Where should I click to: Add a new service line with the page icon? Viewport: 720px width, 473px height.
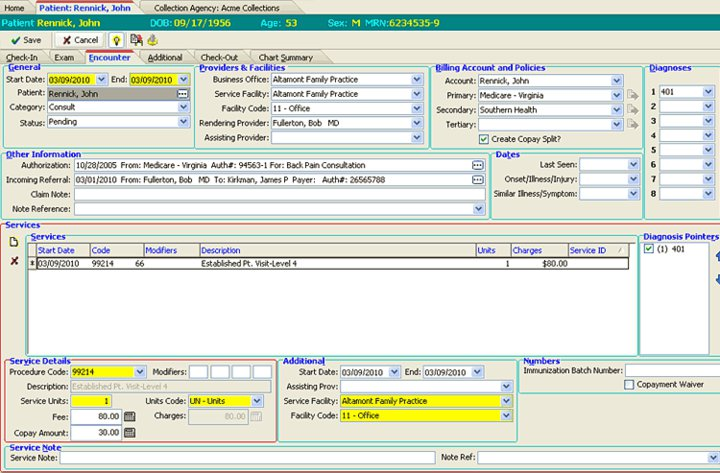point(14,243)
